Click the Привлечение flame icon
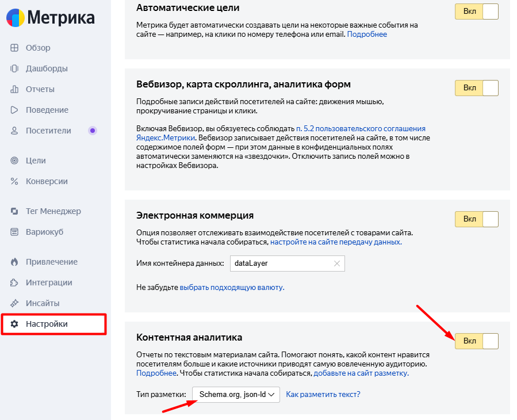 14,262
